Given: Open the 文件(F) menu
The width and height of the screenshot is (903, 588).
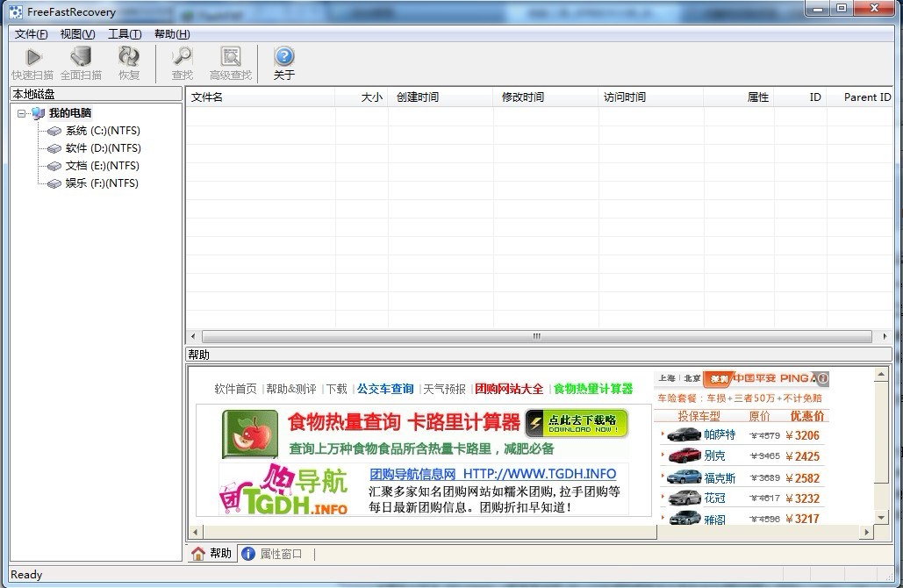Looking at the screenshot, I should pos(32,34).
